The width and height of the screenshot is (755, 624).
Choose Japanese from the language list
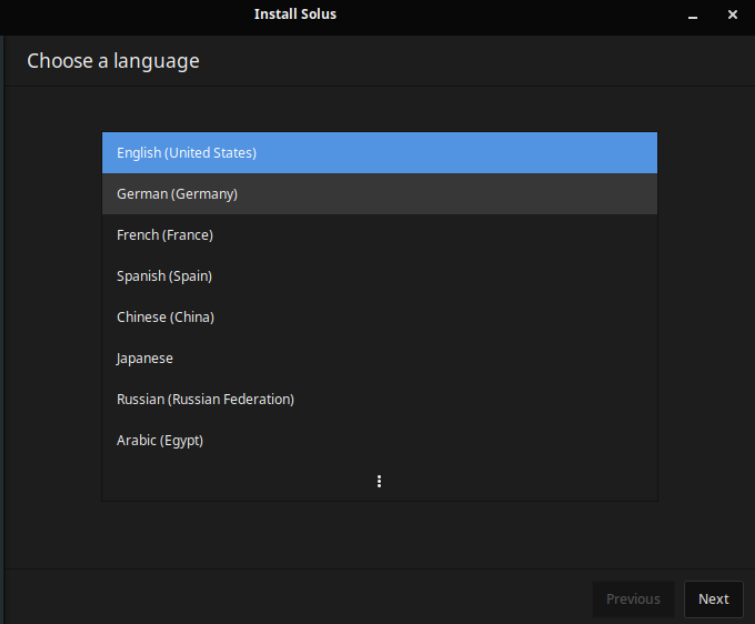pyautogui.click(x=379, y=358)
